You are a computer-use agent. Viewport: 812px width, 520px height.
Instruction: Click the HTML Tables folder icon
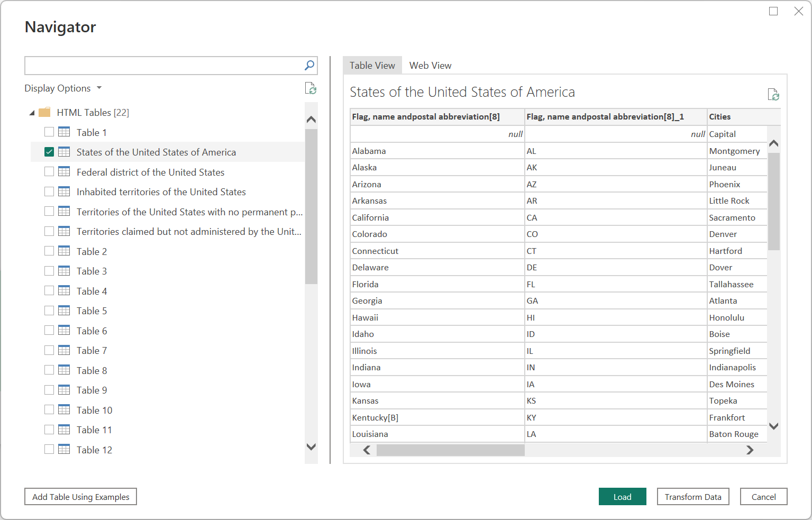45,112
